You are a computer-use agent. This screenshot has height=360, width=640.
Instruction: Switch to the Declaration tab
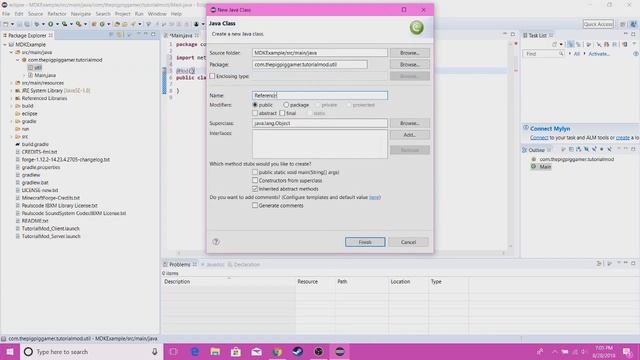(x=244, y=264)
